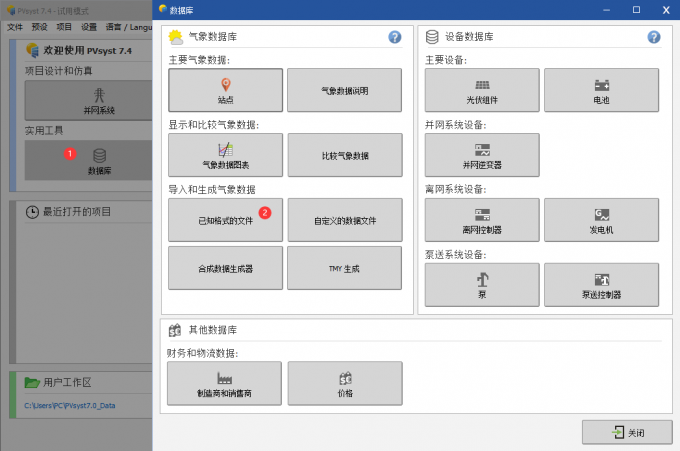Open 并网逆变器 grid inverters

click(482, 155)
